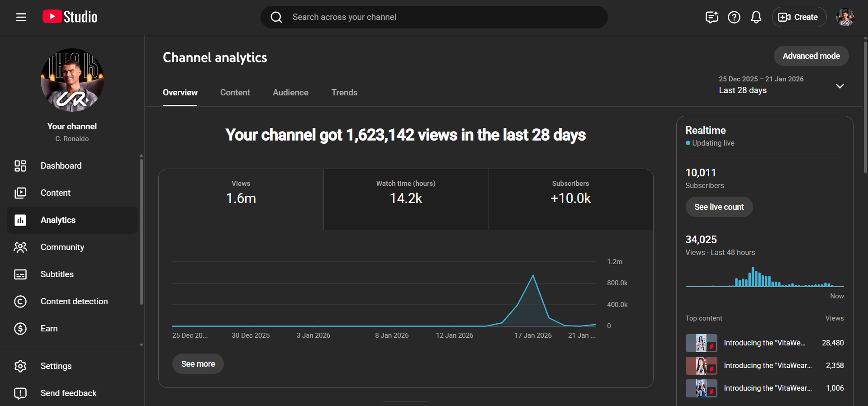The image size is (868, 406).
Task: Click the Advanced mode button
Action: click(x=811, y=56)
